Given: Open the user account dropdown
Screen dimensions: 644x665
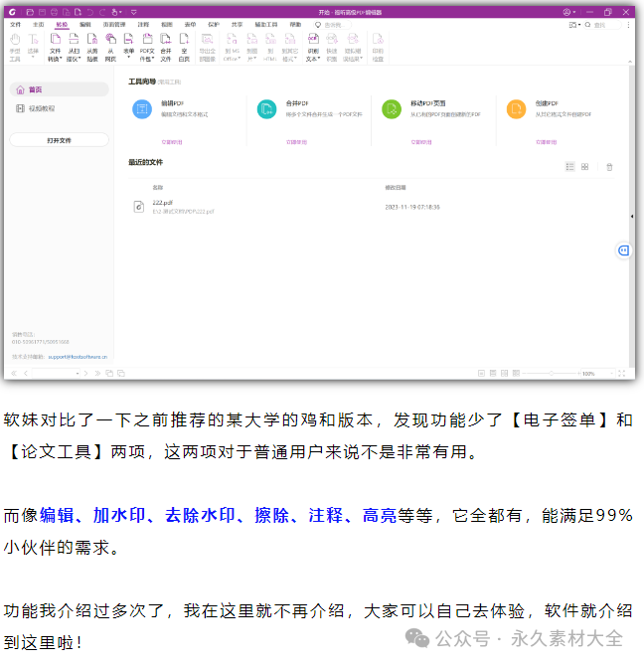Looking at the screenshot, I should [x=568, y=12].
